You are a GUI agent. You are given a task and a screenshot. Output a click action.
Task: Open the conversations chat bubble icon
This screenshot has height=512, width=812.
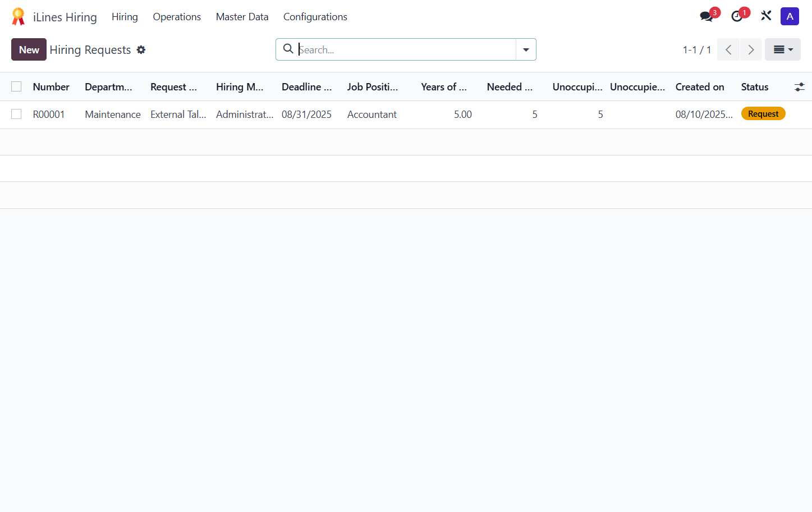pyautogui.click(x=707, y=16)
